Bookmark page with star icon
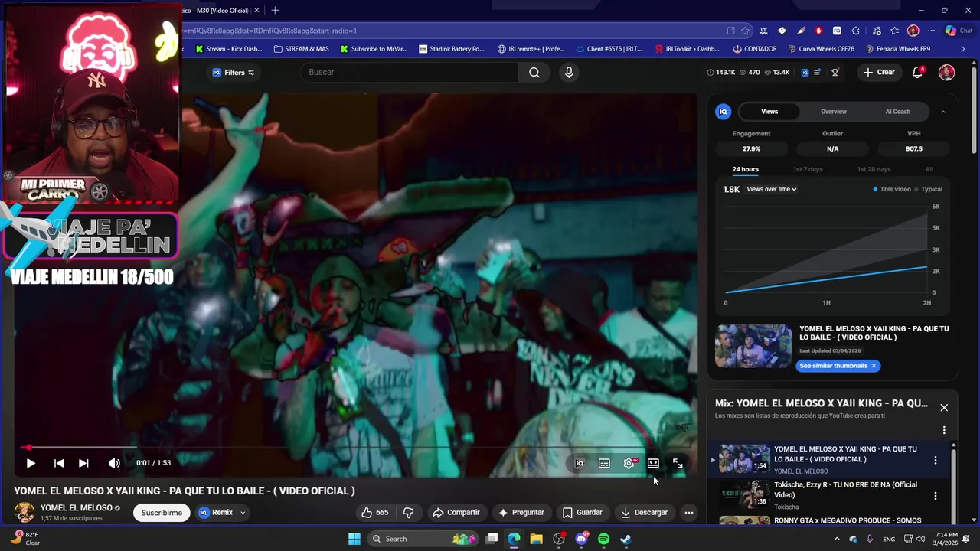The image size is (980, 551). tap(745, 31)
